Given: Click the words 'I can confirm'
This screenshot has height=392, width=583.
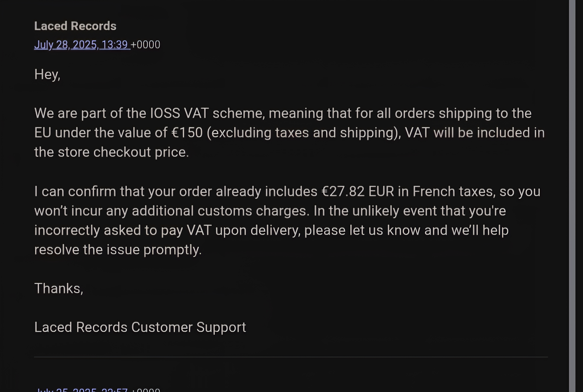Looking at the screenshot, I should click(75, 191).
